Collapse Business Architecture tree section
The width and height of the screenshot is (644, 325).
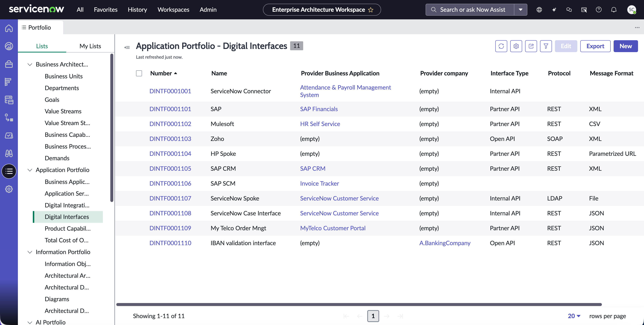coord(30,64)
